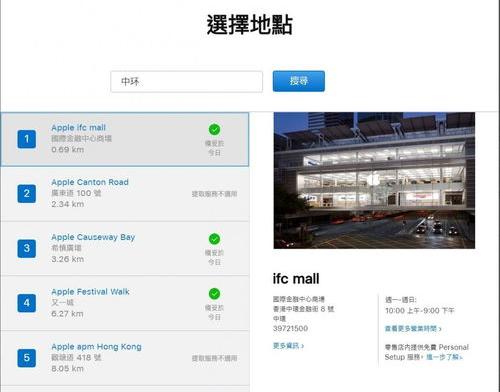Click the blue 搜尋 search button
Viewport: 500px width, 392px height.
point(299,81)
